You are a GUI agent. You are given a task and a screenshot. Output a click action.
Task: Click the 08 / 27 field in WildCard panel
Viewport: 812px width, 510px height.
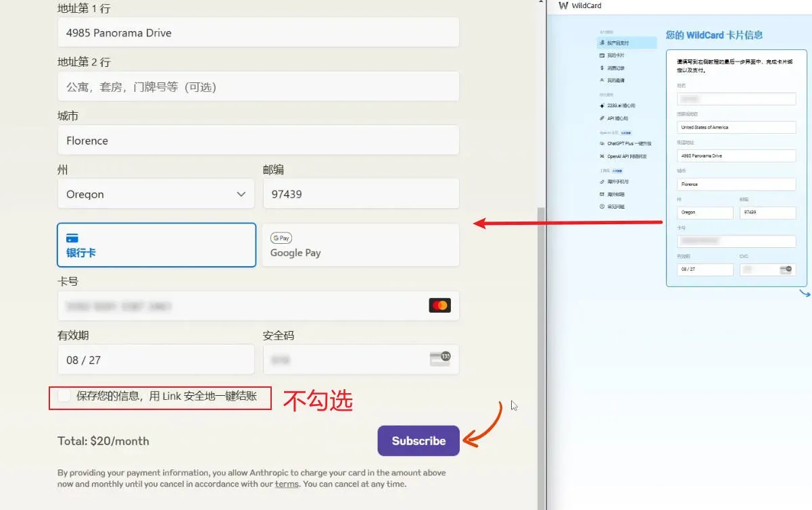tap(705, 270)
